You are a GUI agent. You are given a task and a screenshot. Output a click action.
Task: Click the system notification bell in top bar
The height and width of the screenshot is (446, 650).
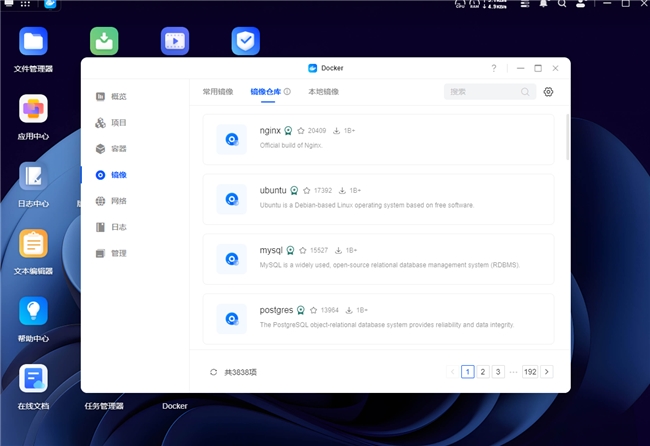click(543, 3)
